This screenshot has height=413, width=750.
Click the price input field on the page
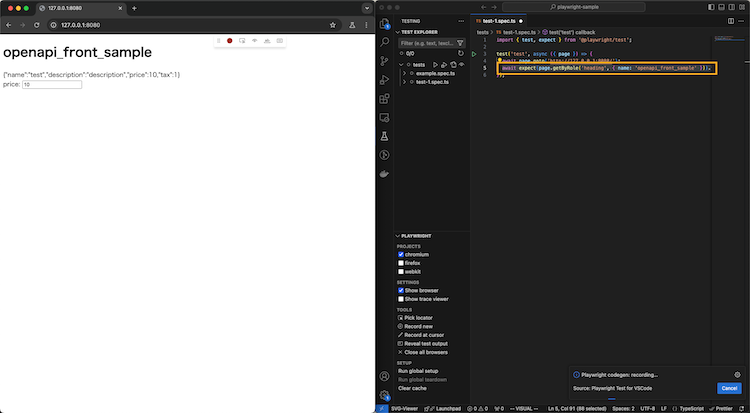pos(52,85)
